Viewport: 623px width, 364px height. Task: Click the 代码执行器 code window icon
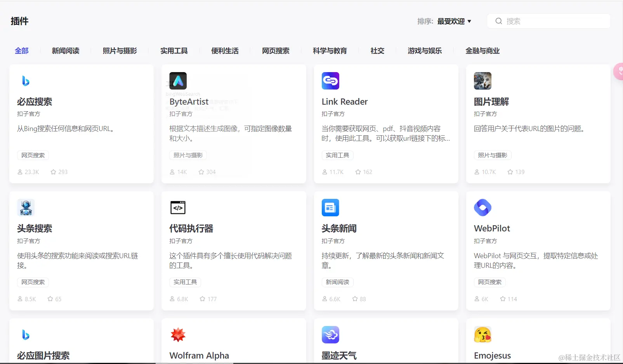click(178, 207)
